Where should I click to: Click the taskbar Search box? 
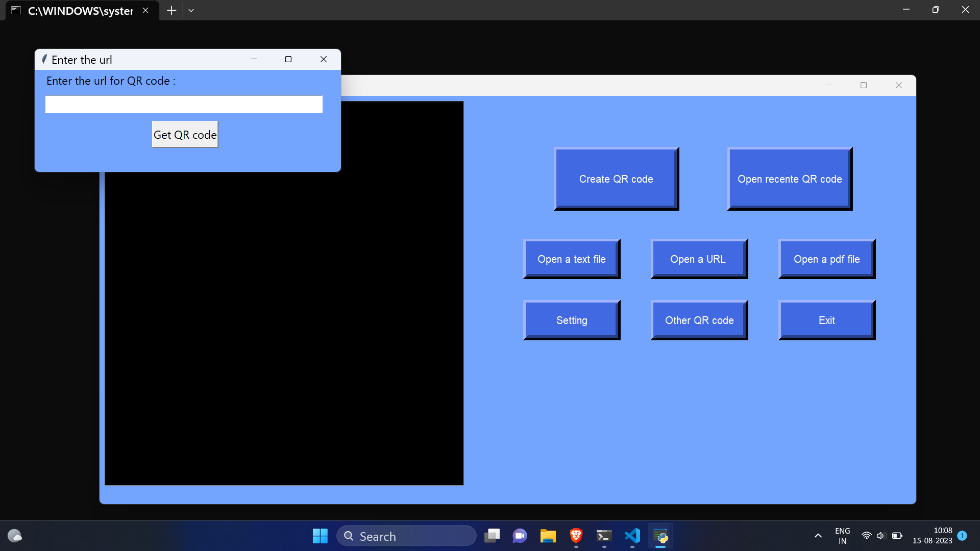coord(407,536)
